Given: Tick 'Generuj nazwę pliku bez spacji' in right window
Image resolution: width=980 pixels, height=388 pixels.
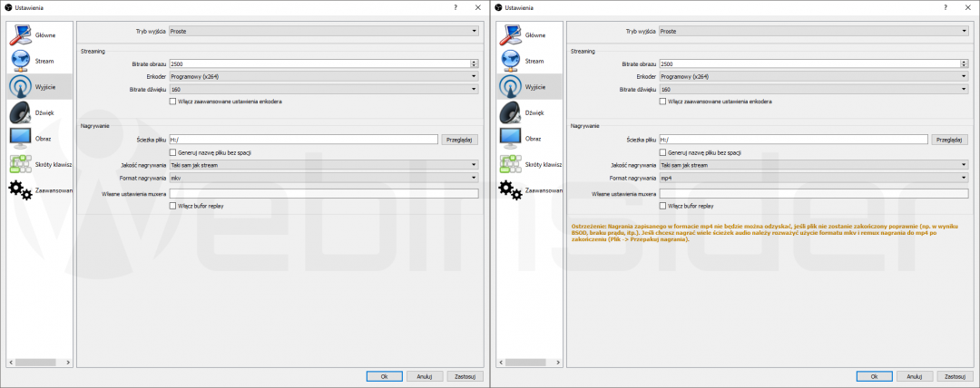Looking at the screenshot, I should point(663,152).
